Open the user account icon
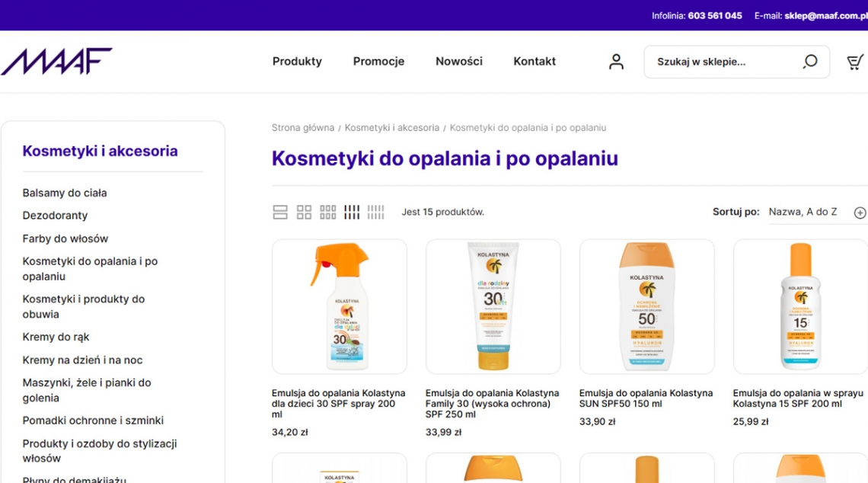 coord(616,62)
